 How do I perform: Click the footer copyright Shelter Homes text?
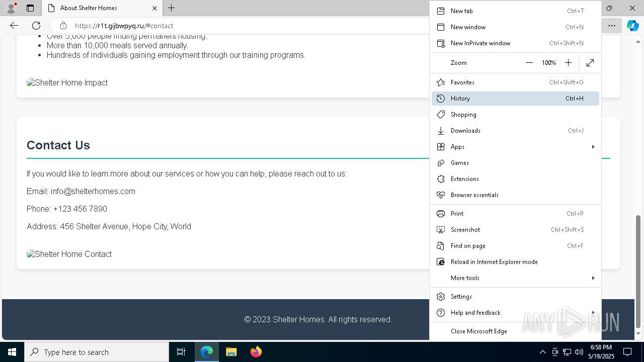pyautogui.click(x=318, y=320)
